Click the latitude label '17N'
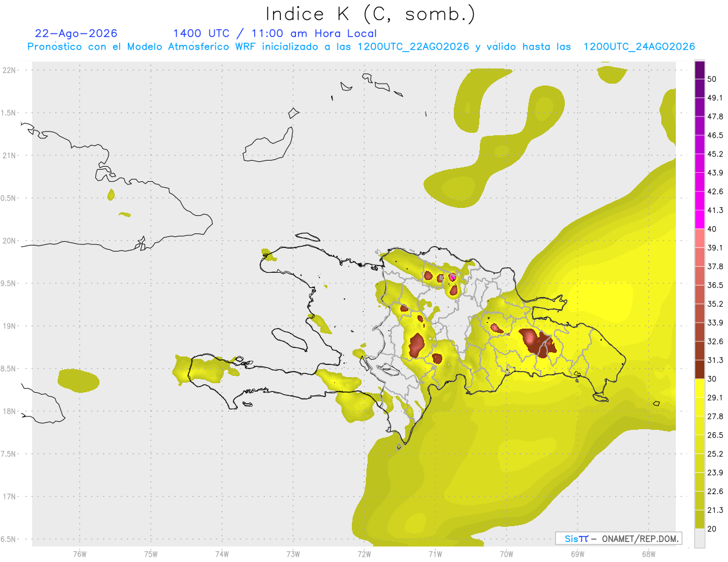This screenshot has width=728, height=562. coord(10,497)
